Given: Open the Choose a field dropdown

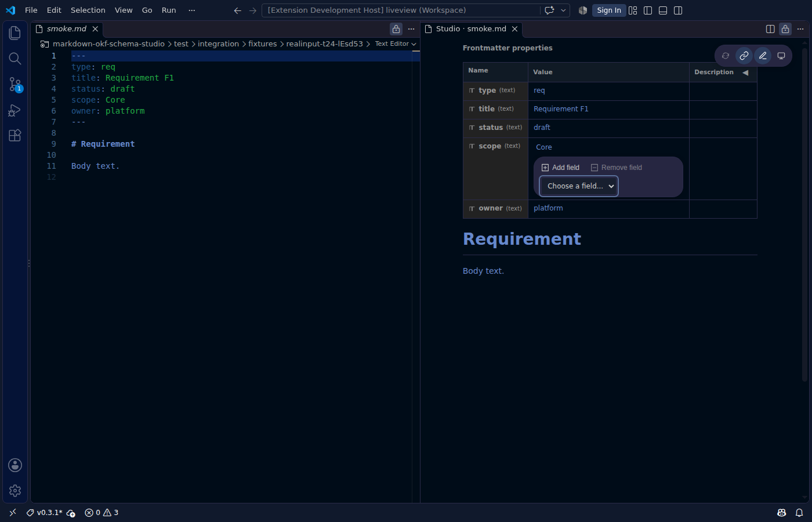Looking at the screenshot, I should click(579, 186).
